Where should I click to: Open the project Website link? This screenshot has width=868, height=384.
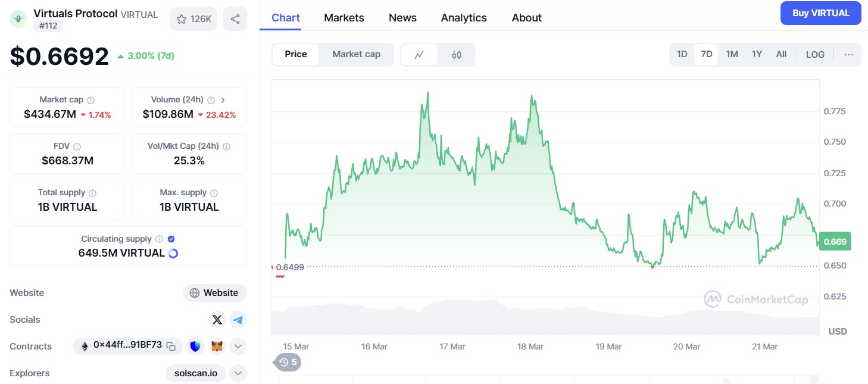(x=215, y=293)
